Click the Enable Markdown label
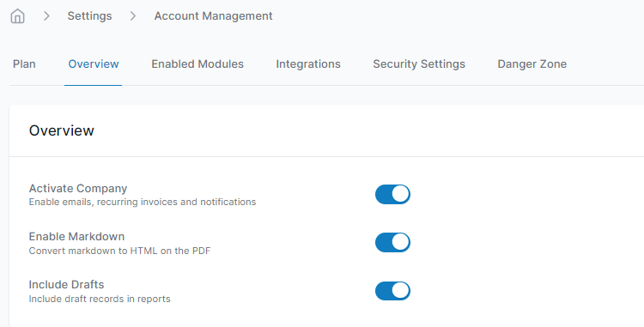 76,237
